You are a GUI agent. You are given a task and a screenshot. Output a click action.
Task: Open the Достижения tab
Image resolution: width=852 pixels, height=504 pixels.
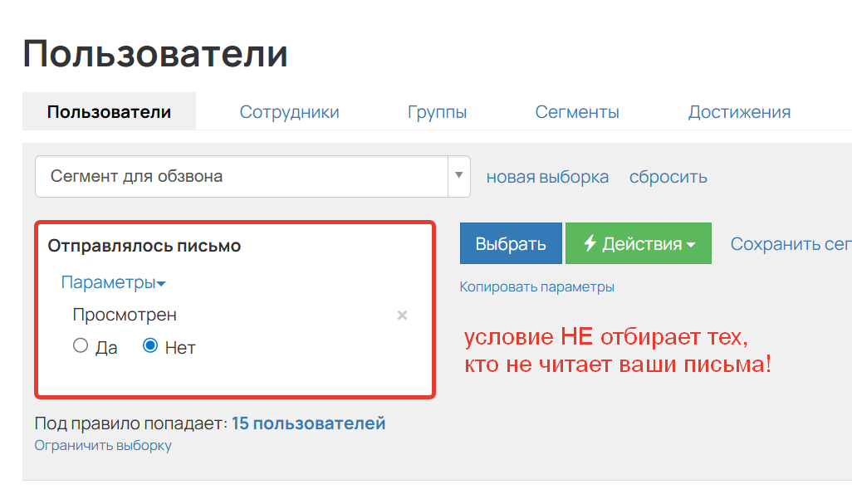pos(738,112)
